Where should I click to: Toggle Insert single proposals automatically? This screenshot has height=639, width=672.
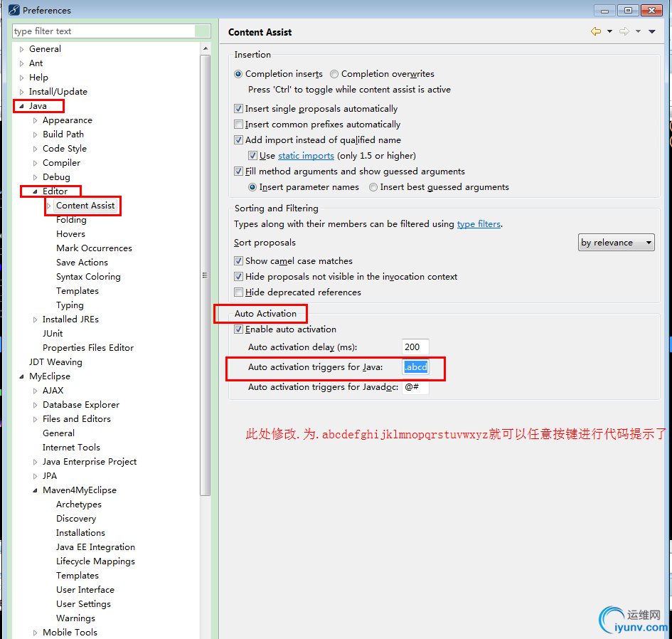point(239,109)
